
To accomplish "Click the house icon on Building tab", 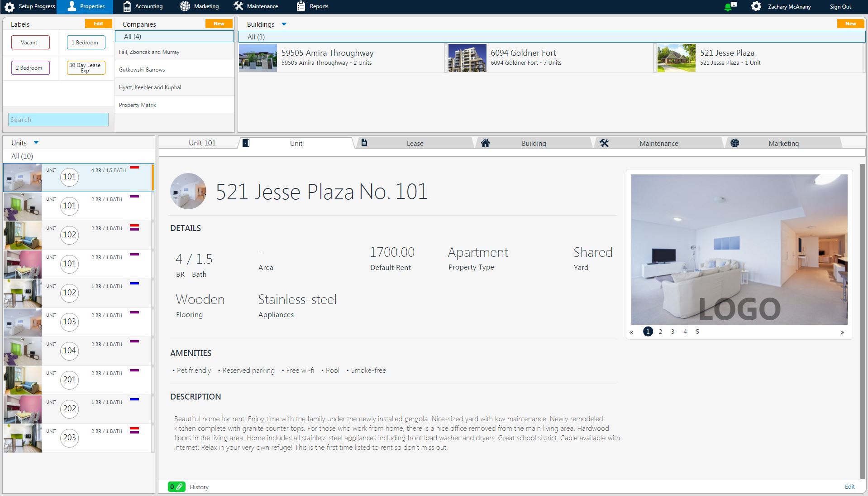I will tap(485, 143).
